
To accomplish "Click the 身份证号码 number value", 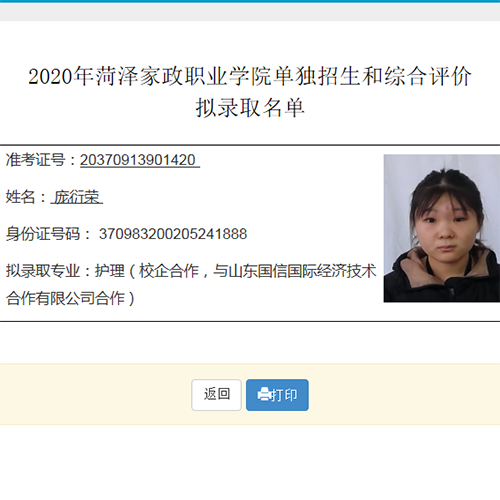I will [173, 234].
